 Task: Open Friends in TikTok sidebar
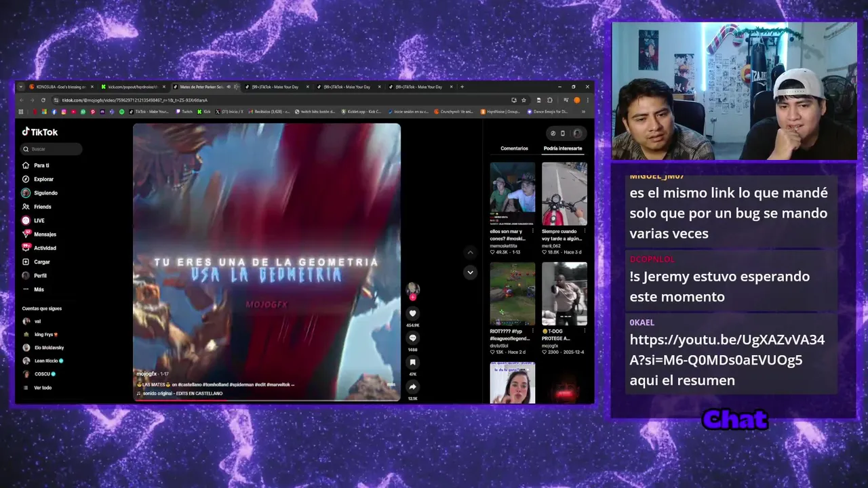tap(37, 207)
